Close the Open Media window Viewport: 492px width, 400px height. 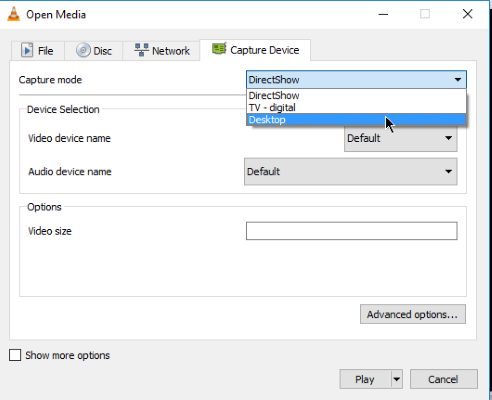tap(468, 14)
